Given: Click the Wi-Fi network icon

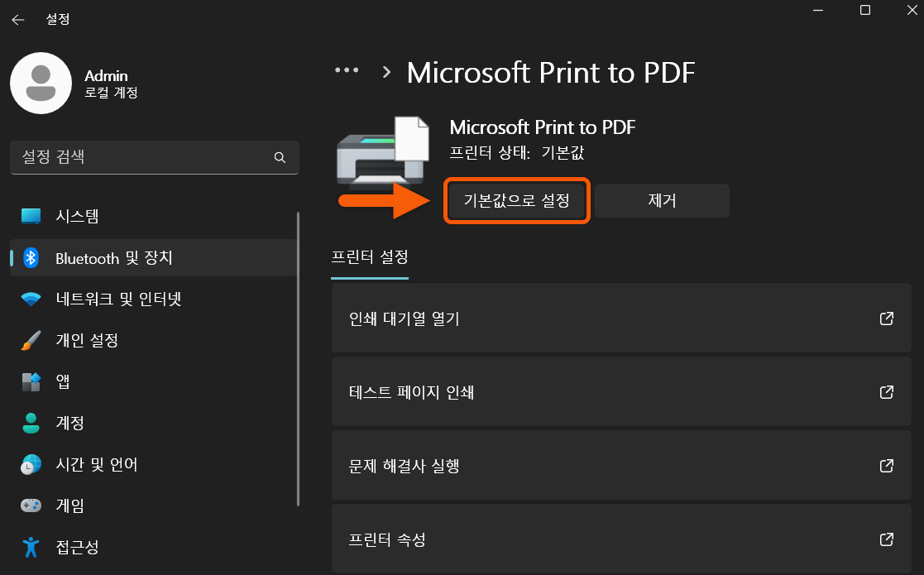Looking at the screenshot, I should [31, 299].
